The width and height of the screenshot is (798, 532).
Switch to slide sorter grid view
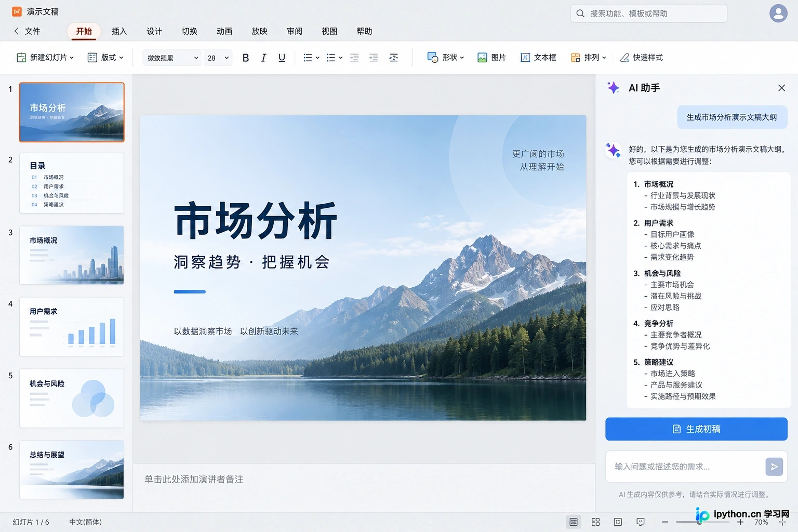tap(596, 522)
